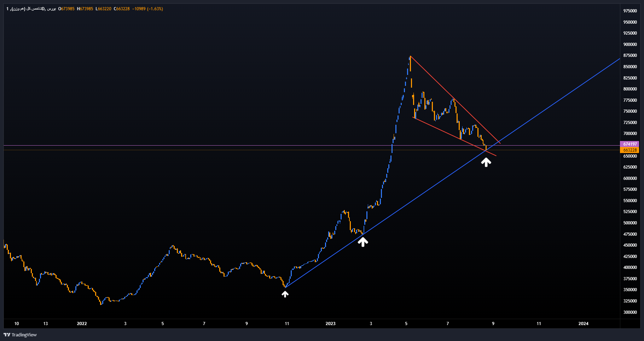The height and width of the screenshot is (341, 644).
Task: Click the 775000 price axis label
Action: pos(630,100)
